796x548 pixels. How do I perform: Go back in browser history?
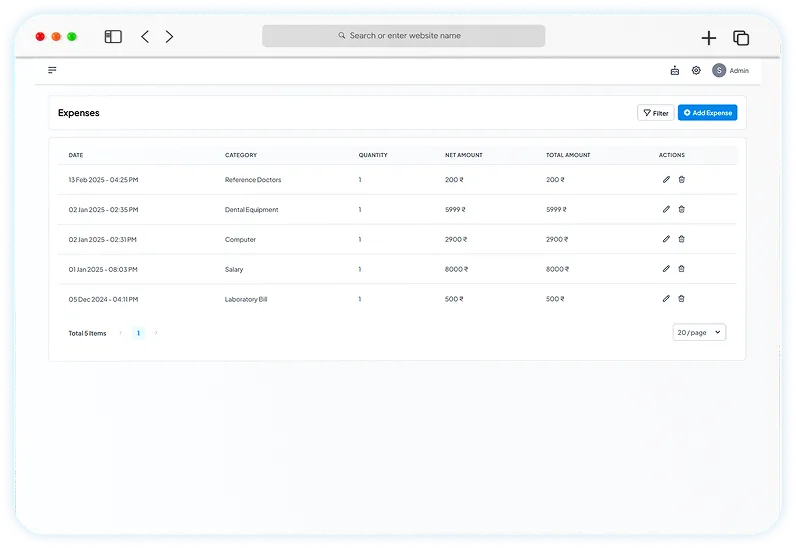pos(145,37)
